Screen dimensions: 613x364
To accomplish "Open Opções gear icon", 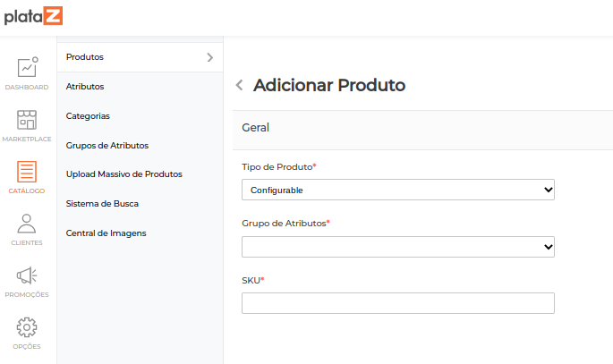I will [27, 327].
